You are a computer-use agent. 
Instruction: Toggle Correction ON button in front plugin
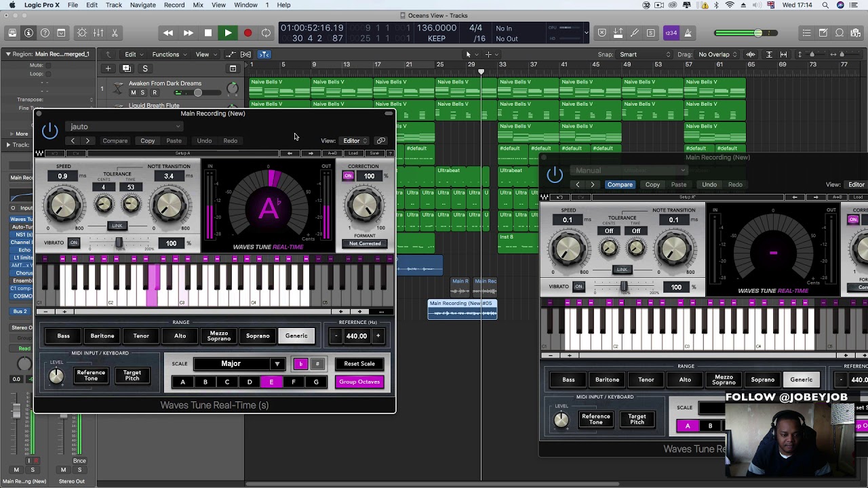coord(348,176)
